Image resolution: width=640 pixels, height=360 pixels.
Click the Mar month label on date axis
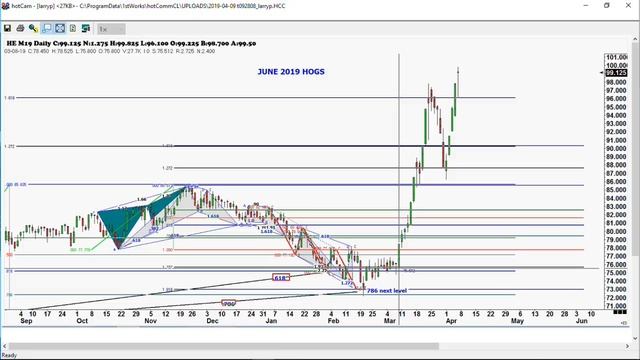coord(390,321)
